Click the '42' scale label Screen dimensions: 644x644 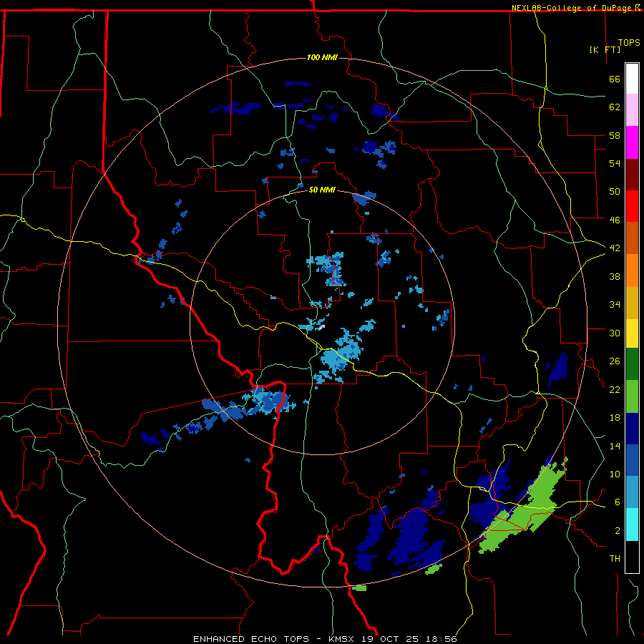615,248
